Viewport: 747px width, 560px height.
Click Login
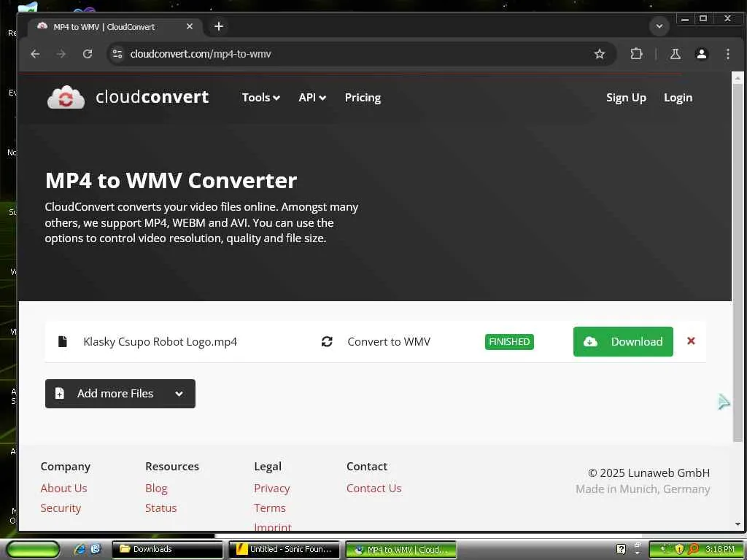[x=678, y=98]
